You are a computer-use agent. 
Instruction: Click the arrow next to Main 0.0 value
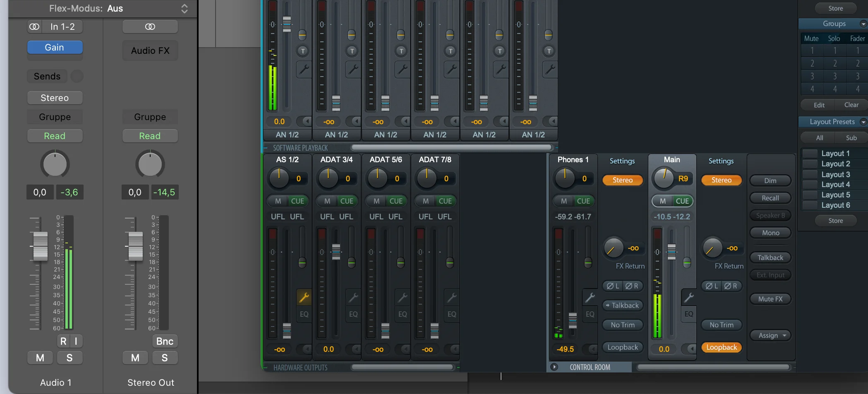pos(691,349)
